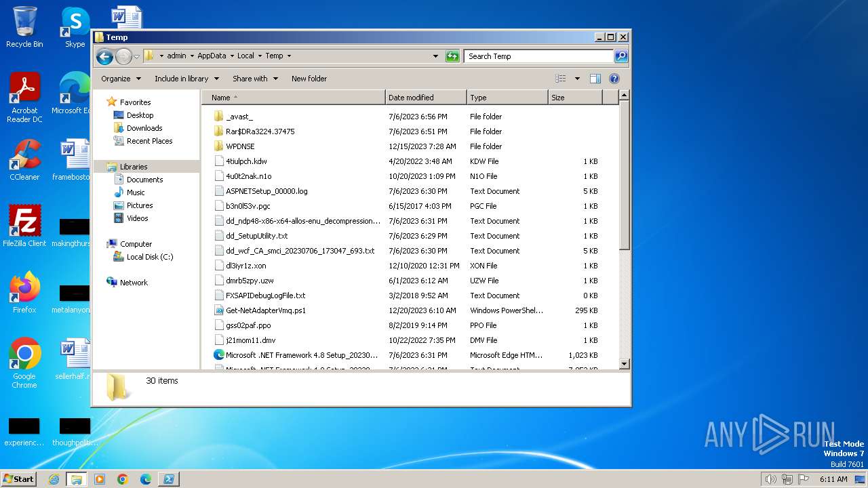
Task: Click the Search Temp input field
Action: pos(539,56)
